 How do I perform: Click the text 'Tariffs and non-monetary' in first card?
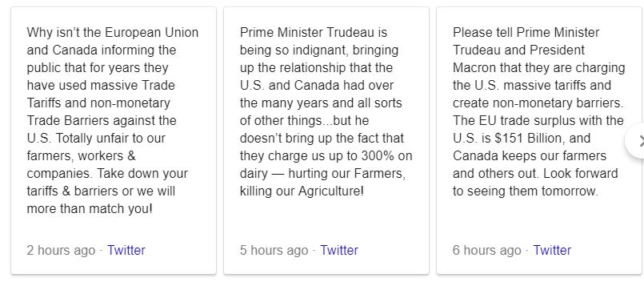pyautogui.click(x=98, y=103)
